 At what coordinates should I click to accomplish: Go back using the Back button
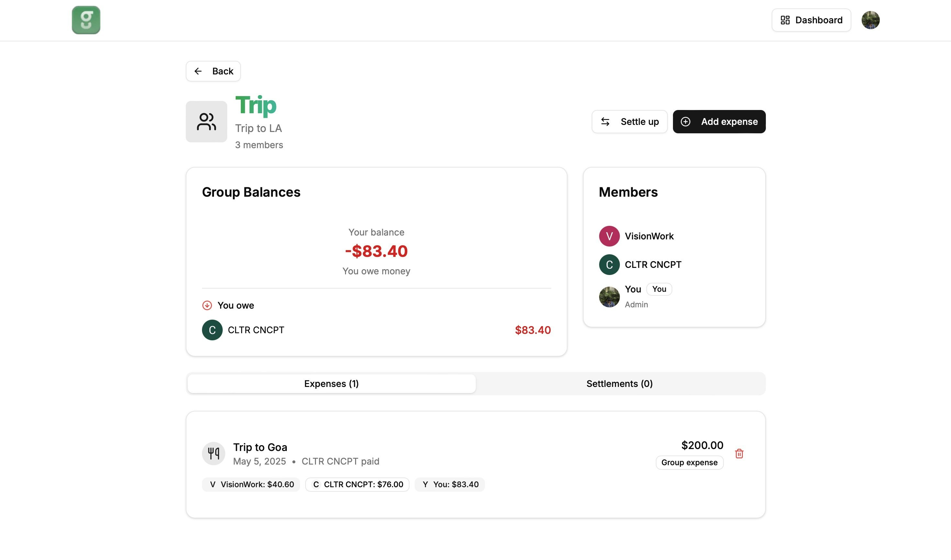click(213, 71)
